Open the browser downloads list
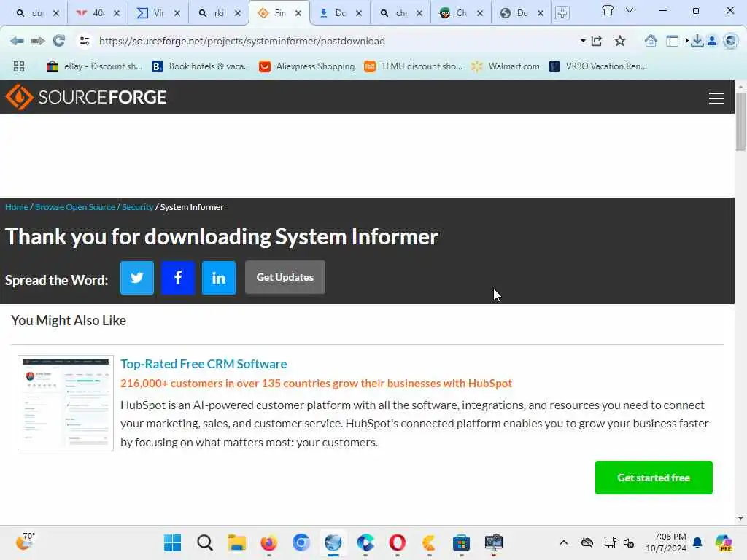 pyautogui.click(x=697, y=41)
